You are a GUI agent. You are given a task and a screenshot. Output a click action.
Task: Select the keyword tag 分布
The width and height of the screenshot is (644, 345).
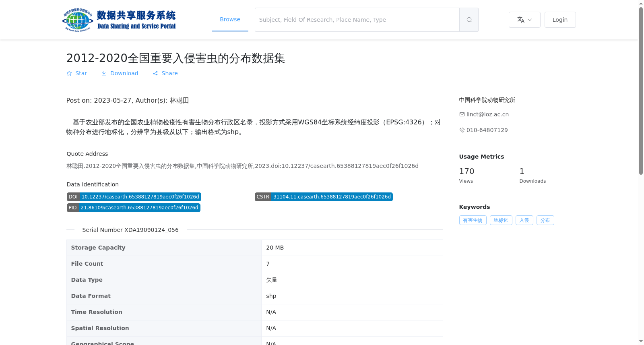[545, 220]
